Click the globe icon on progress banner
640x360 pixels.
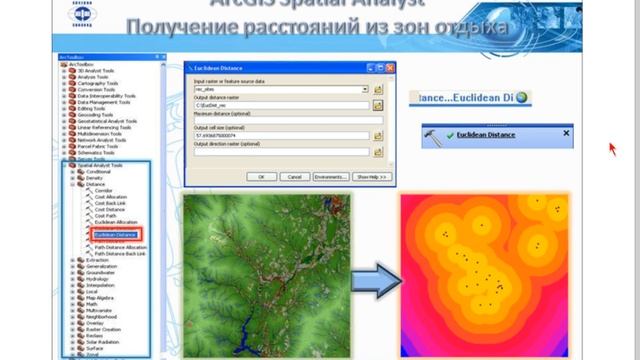point(522,98)
